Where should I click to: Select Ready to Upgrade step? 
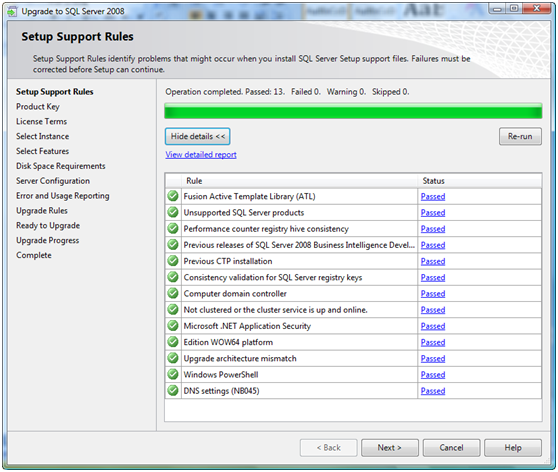click(48, 225)
